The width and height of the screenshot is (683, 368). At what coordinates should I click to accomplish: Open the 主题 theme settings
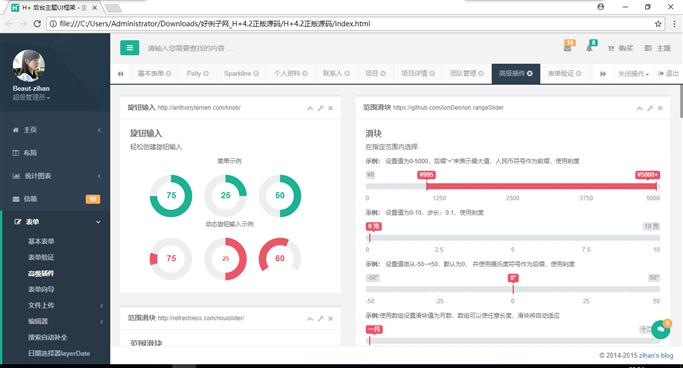658,48
